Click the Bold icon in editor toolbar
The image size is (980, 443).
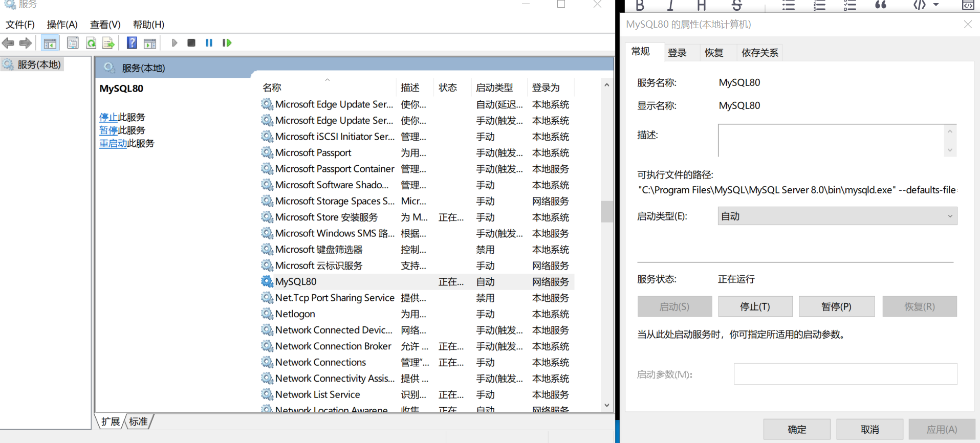click(x=640, y=6)
